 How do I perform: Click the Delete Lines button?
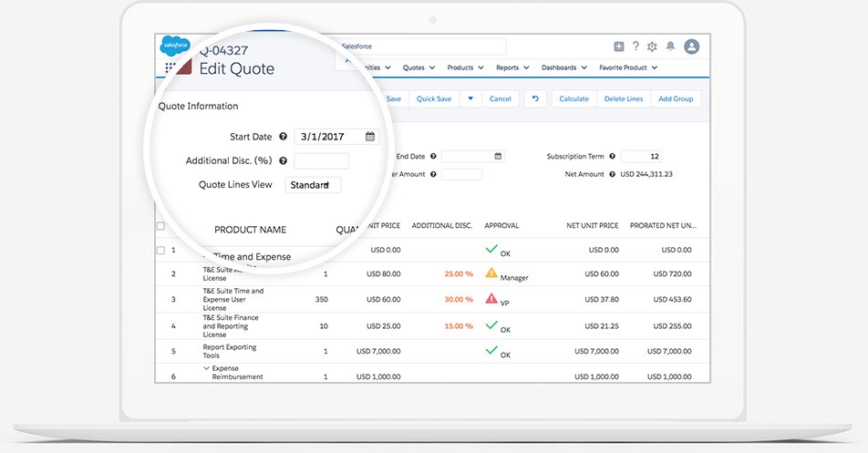coord(624,98)
